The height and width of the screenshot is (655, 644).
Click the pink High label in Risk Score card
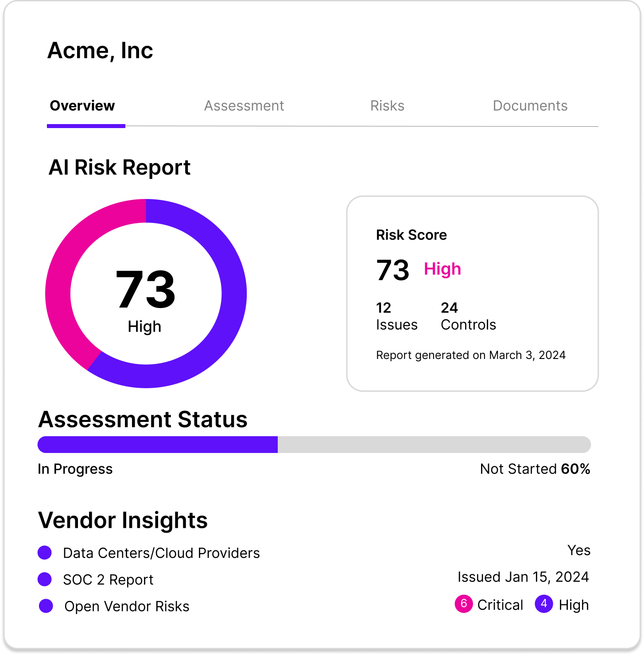pos(442,269)
